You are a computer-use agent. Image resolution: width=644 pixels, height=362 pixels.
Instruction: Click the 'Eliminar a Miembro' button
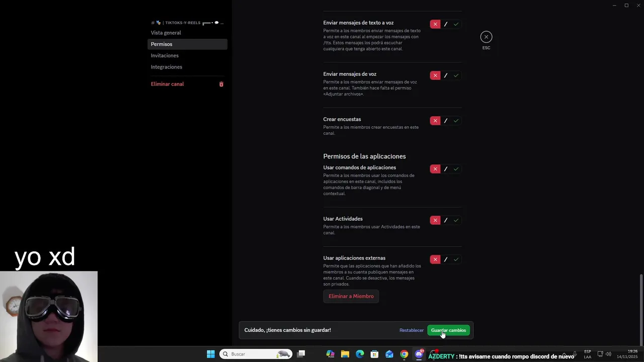[351, 296]
